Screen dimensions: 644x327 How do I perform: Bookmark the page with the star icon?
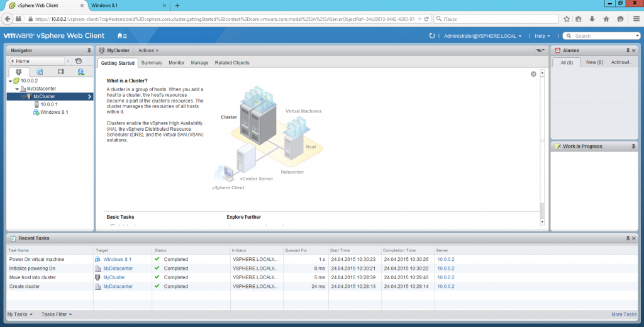click(x=567, y=19)
